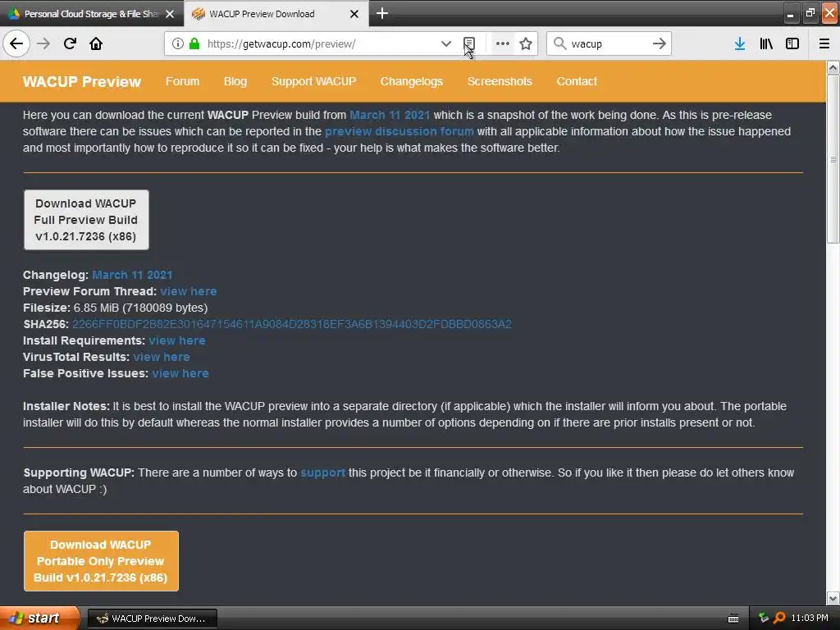Click the keyboard icon in taskbar
840x630 pixels.
click(733, 619)
